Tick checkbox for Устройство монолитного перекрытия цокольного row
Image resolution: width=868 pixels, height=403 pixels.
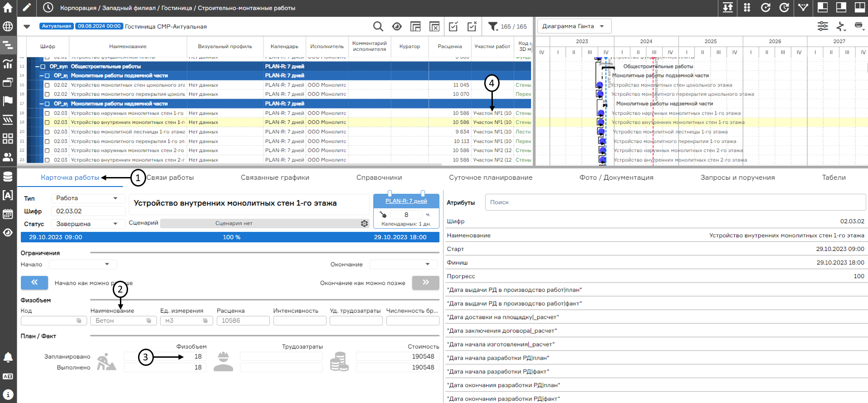click(47, 94)
